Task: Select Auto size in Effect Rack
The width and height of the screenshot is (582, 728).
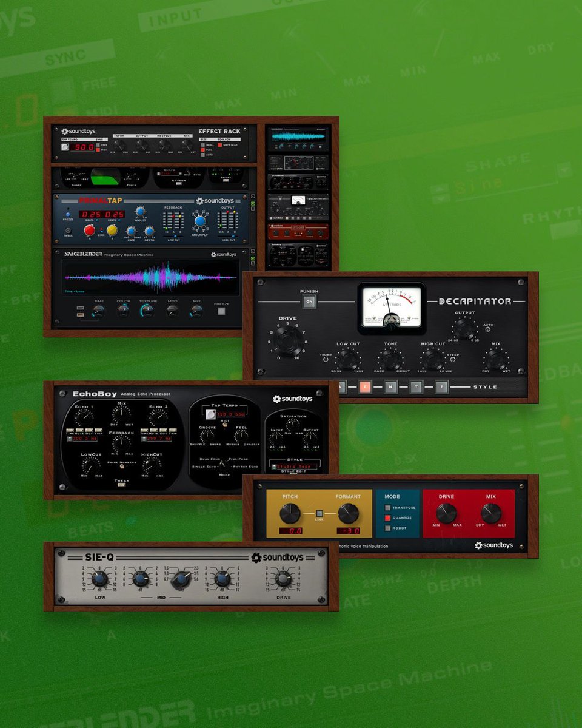Action: coord(203,155)
